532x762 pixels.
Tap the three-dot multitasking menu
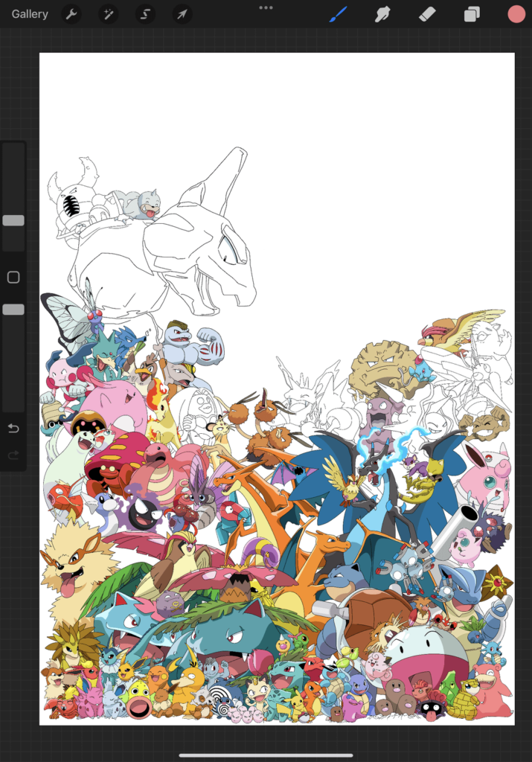coord(266,7)
